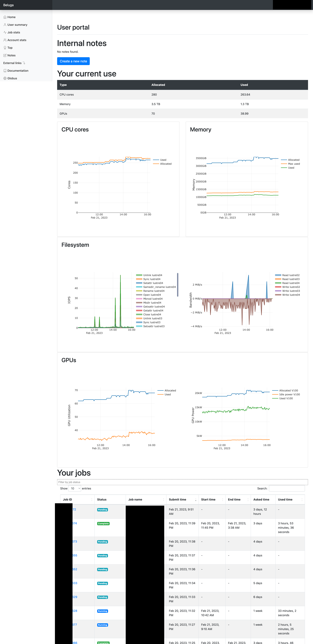Click GPUs used value 38.99
This screenshot has width=313, height=644.
[244, 113]
